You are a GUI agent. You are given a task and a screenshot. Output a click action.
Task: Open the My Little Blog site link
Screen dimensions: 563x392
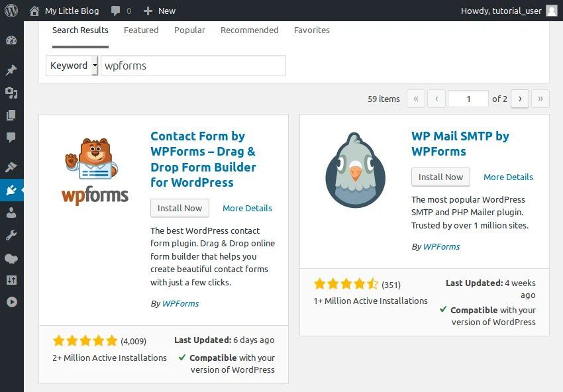[72, 11]
